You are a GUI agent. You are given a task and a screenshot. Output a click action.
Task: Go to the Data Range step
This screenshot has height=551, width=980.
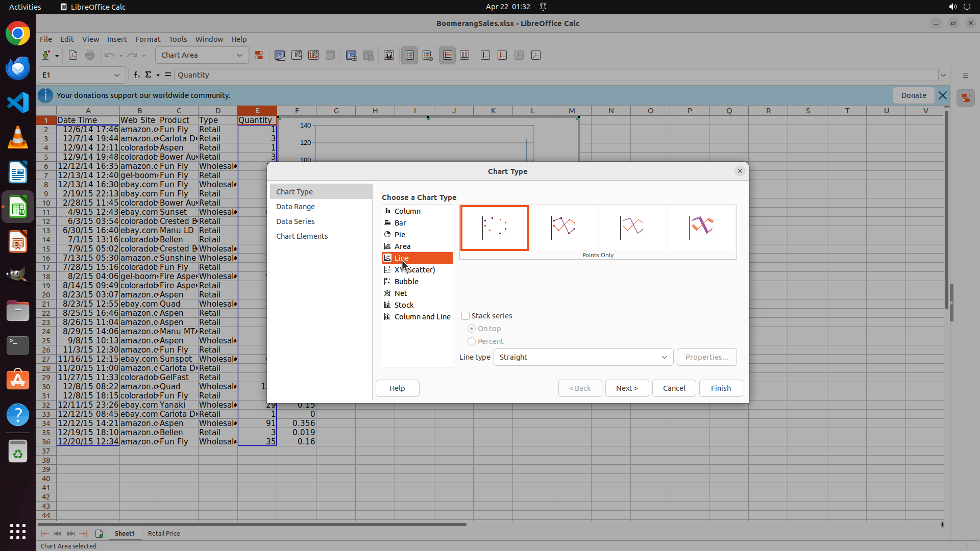296,207
